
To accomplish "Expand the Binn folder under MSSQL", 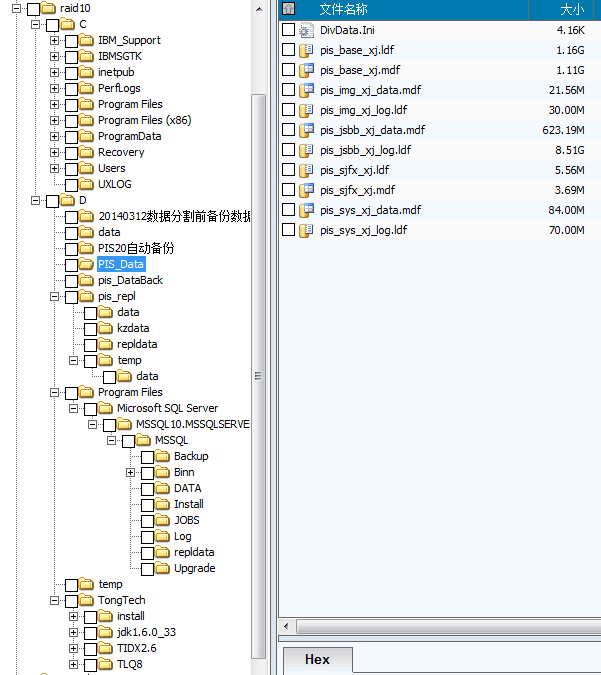I will [x=130, y=472].
